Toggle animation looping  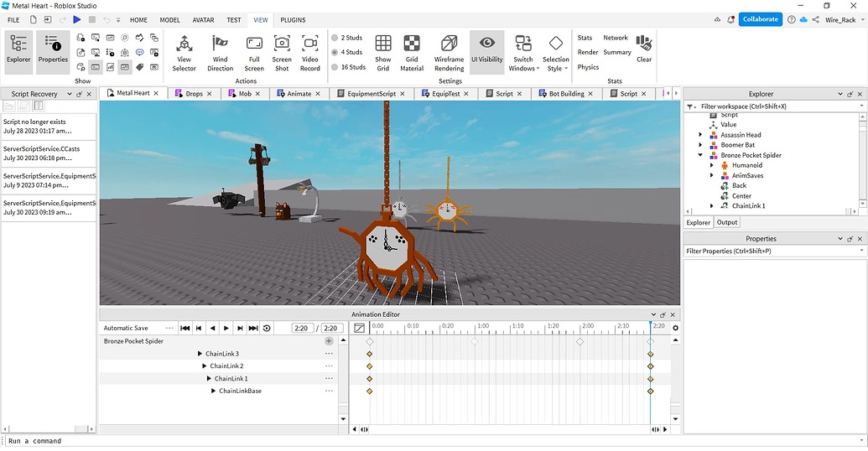click(267, 328)
